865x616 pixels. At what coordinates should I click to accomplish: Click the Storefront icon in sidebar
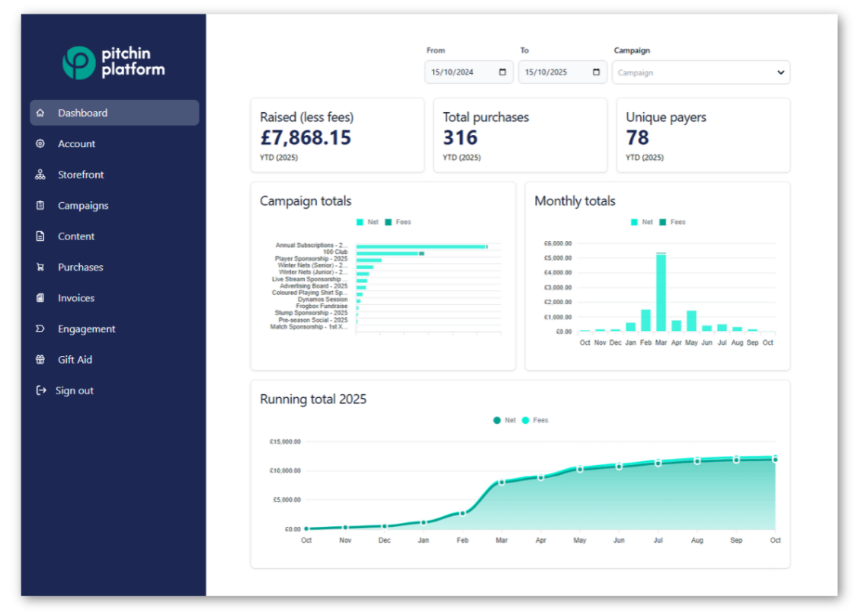[x=40, y=175]
